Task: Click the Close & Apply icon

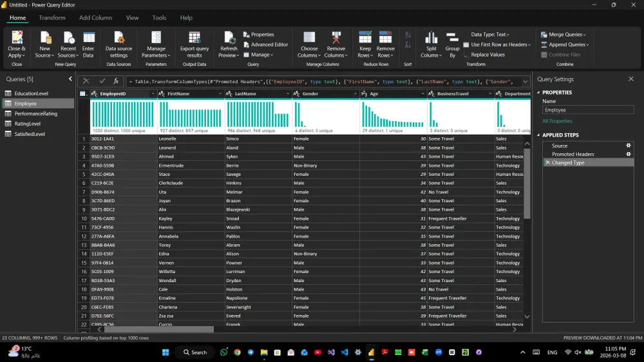Action: click(x=17, y=37)
